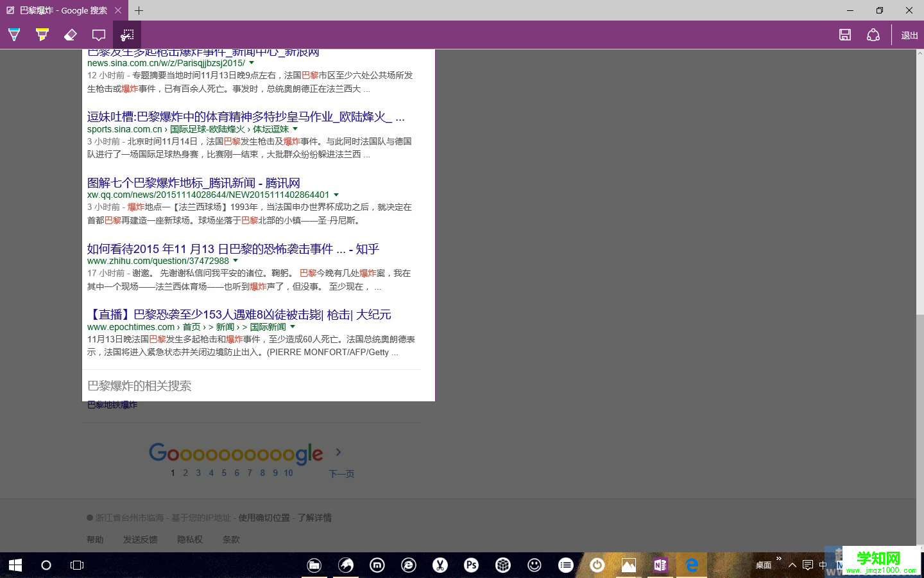Add a typed note with the comment tool
This screenshot has height=578, width=924.
99,35
